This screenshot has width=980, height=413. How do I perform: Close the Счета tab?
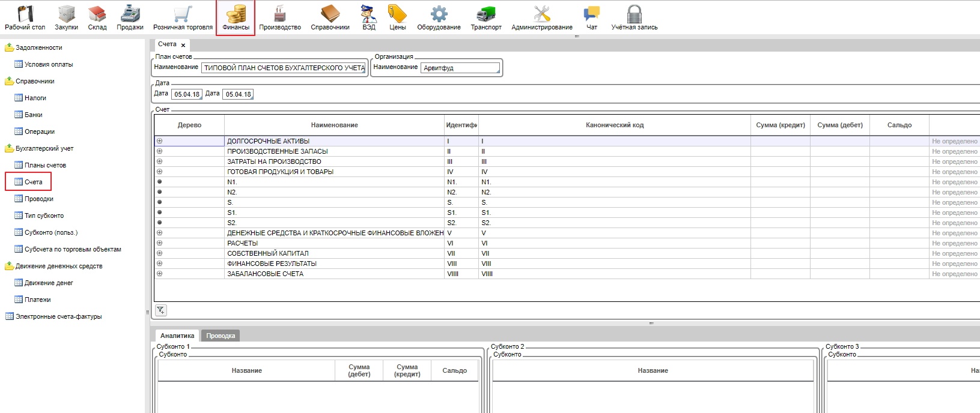(x=183, y=45)
